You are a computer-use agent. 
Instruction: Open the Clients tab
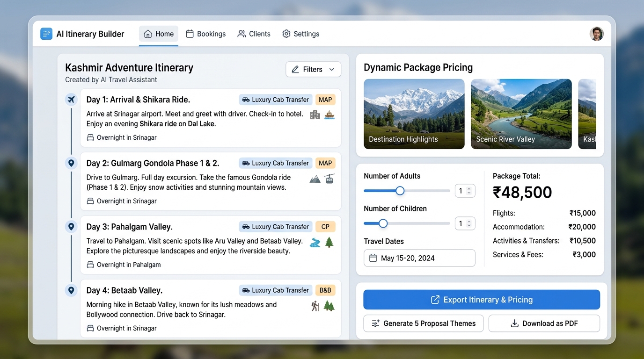(254, 34)
